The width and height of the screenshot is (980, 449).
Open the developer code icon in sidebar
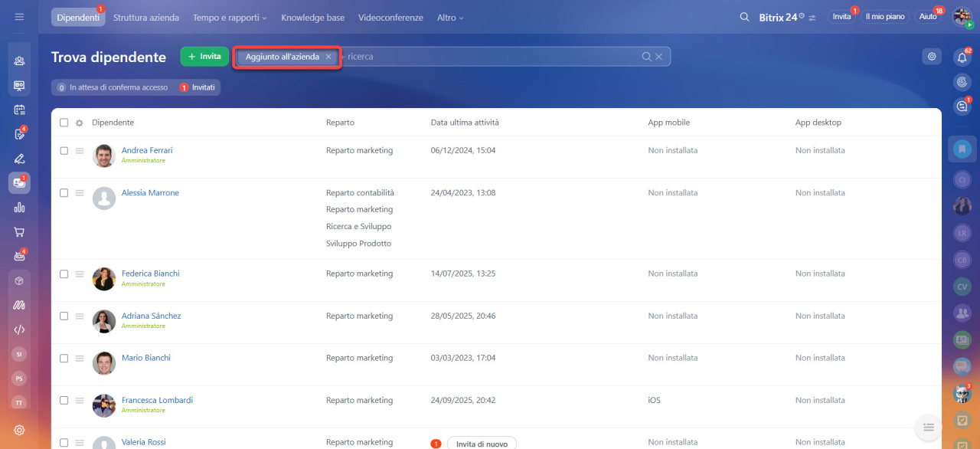coord(19,329)
